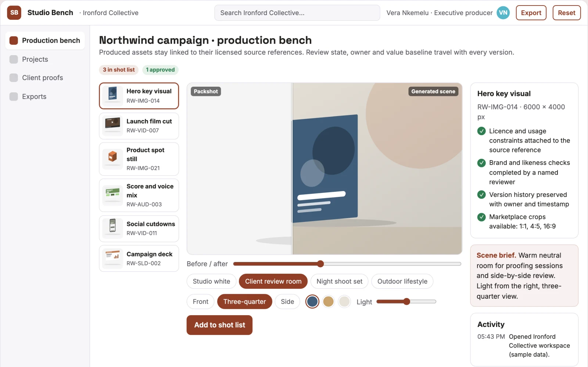Select the Client review room scene

[273, 281]
